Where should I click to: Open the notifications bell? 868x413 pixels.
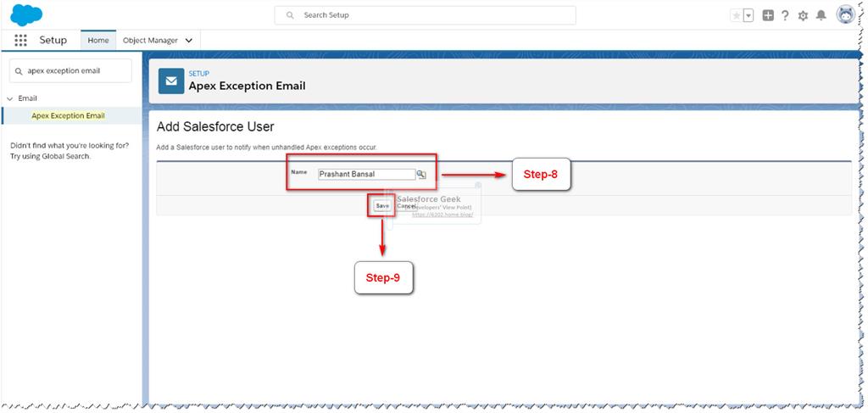[x=821, y=15]
